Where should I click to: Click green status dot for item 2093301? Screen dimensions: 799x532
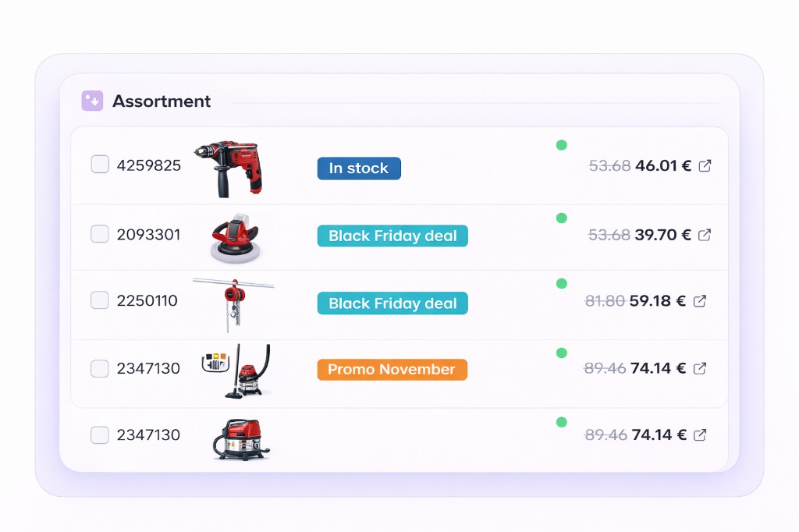pos(561,218)
